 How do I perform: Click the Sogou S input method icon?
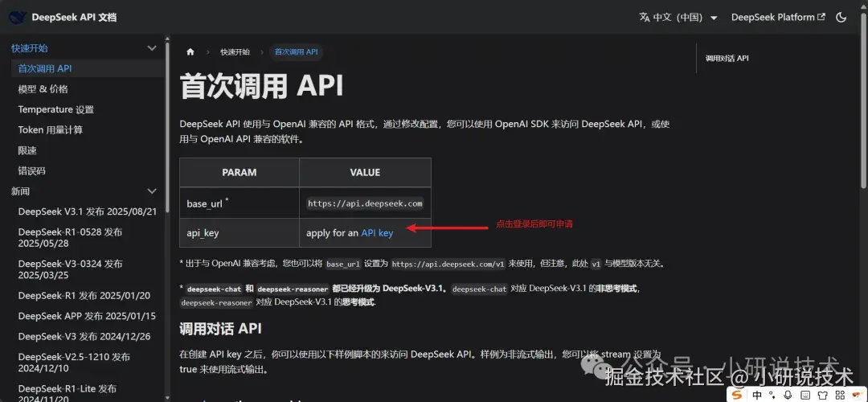click(x=736, y=396)
